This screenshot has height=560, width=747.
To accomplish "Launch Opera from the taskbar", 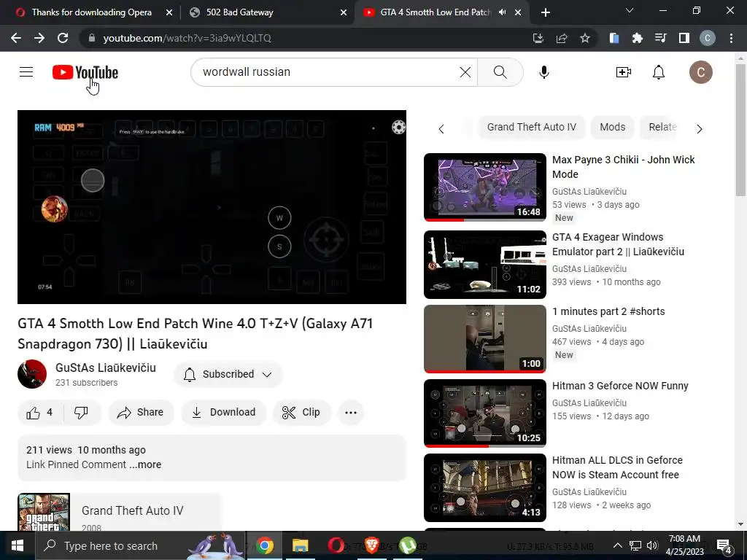I will (x=336, y=545).
